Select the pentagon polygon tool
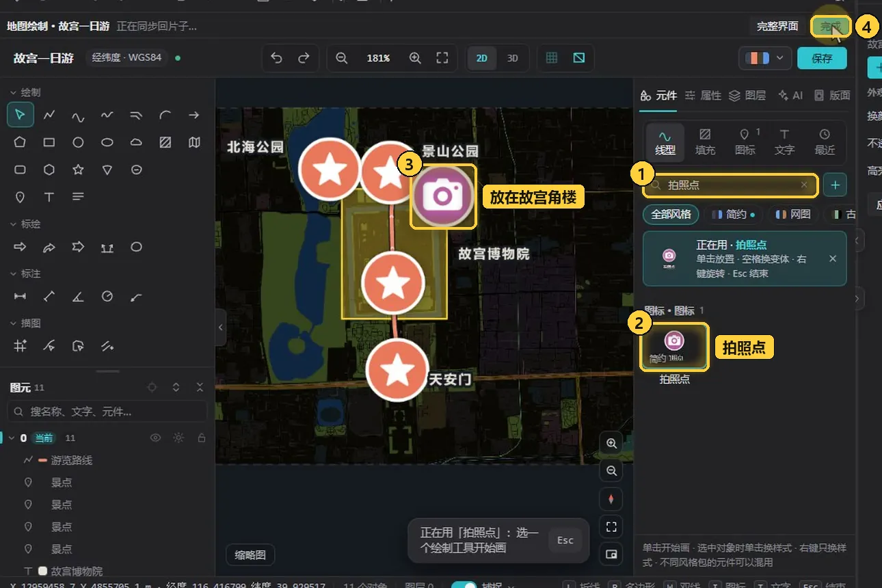The height and width of the screenshot is (588, 882). tap(21, 143)
